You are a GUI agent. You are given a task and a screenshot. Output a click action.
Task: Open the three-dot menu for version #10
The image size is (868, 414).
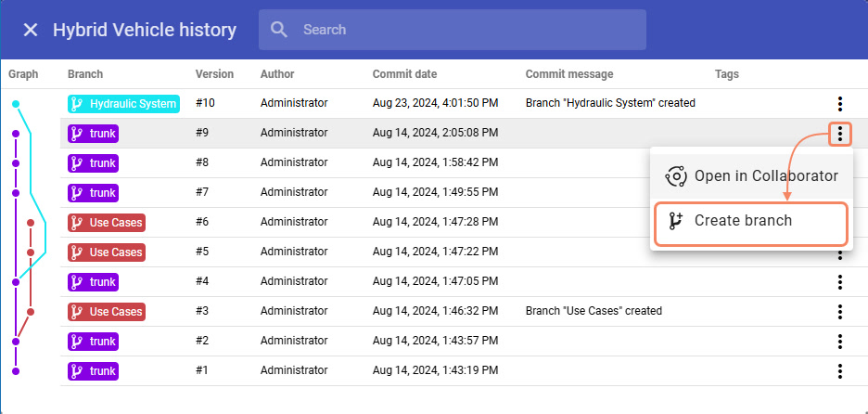coord(839,104)
